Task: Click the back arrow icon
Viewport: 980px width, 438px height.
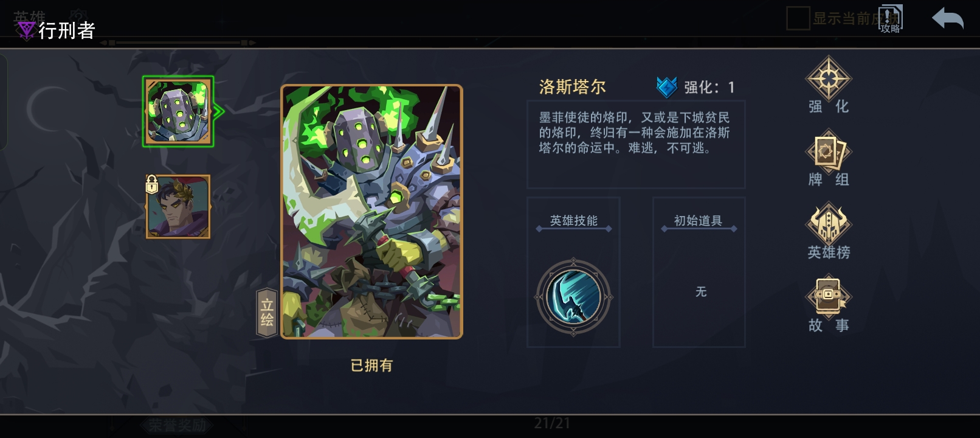Action: 948,19
